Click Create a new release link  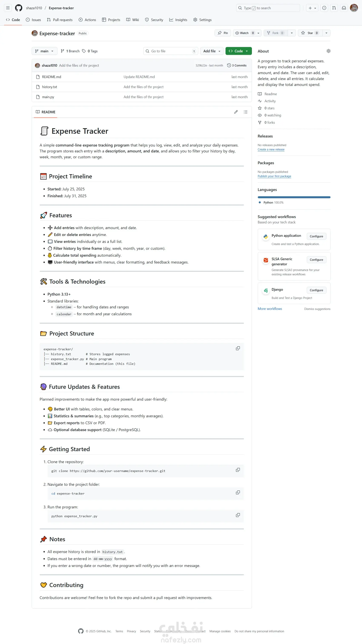click(x=271, y=149)
